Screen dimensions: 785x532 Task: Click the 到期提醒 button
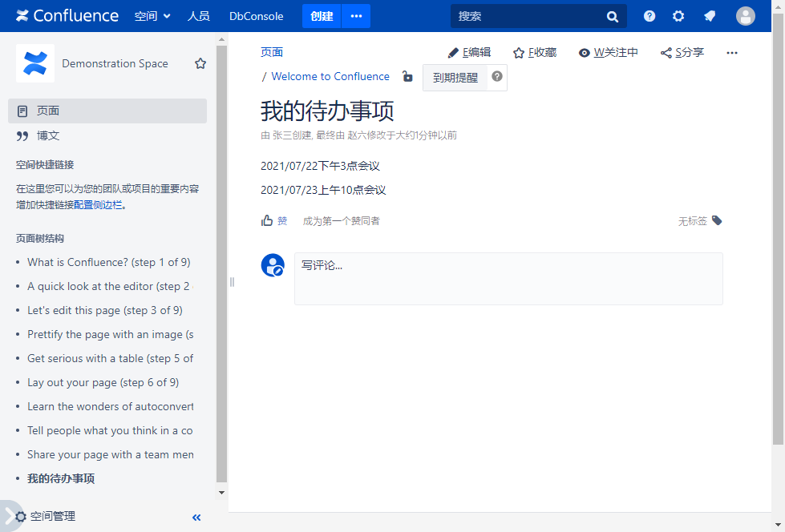click(x=455, y=78)
